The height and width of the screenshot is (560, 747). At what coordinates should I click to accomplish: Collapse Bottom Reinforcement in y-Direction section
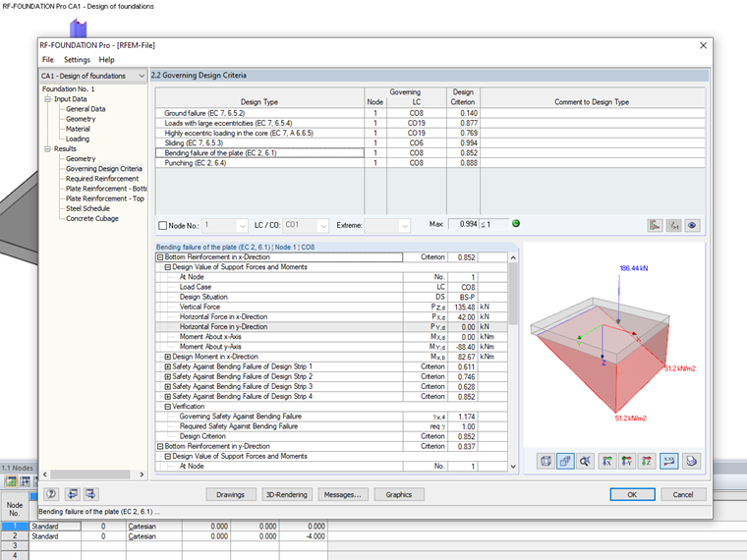tap(160, 447)
